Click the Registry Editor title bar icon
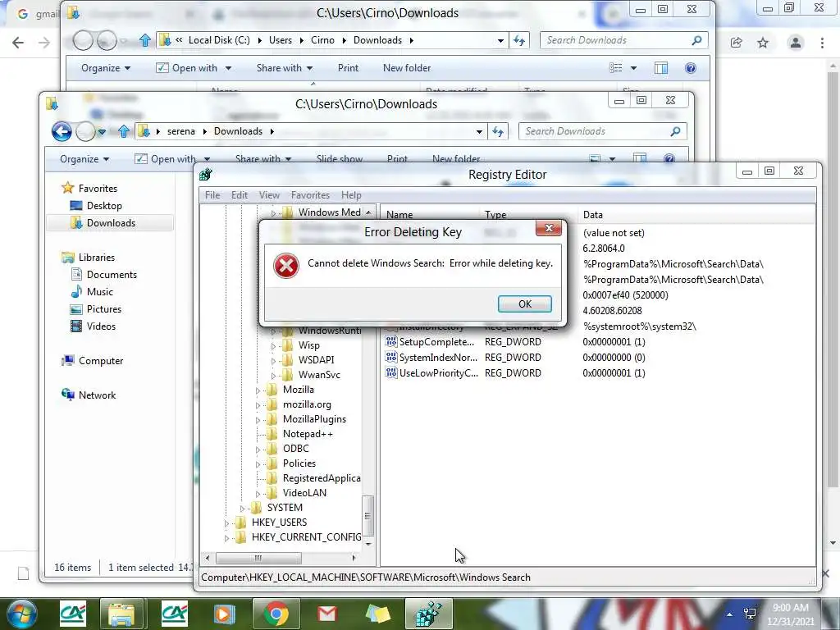The image size is (840, 630). (206, 175)
